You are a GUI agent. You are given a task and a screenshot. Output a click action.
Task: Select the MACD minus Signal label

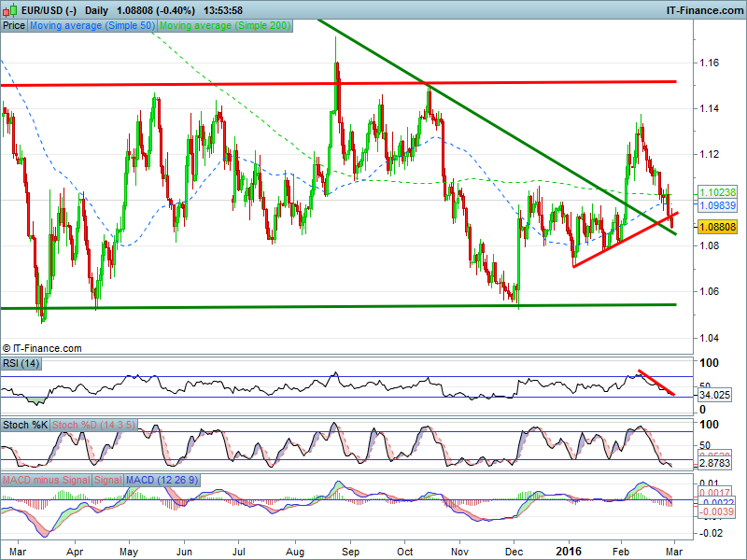pyautogui.click(x=46, y=480)
